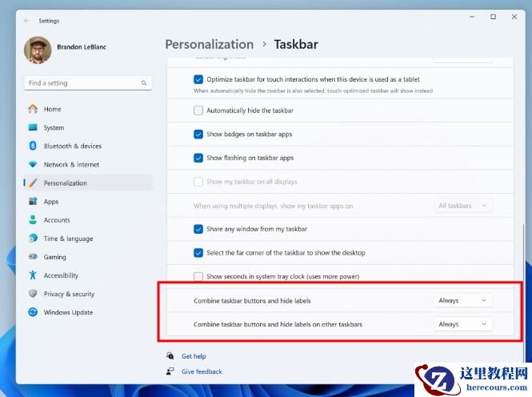Open Home settings page
Image resolution: width=532 pixels, height=397 pixels.
coord(88,109)
